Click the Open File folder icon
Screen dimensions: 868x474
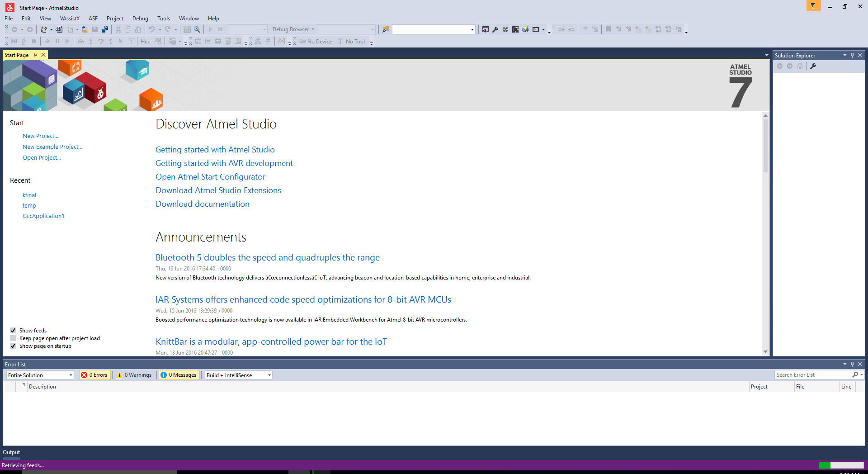tap(85, 29)
